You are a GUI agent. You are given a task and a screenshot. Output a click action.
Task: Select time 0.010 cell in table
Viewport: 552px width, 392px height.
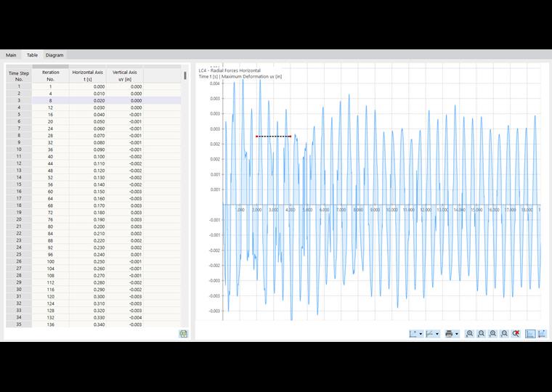point(88,94)
